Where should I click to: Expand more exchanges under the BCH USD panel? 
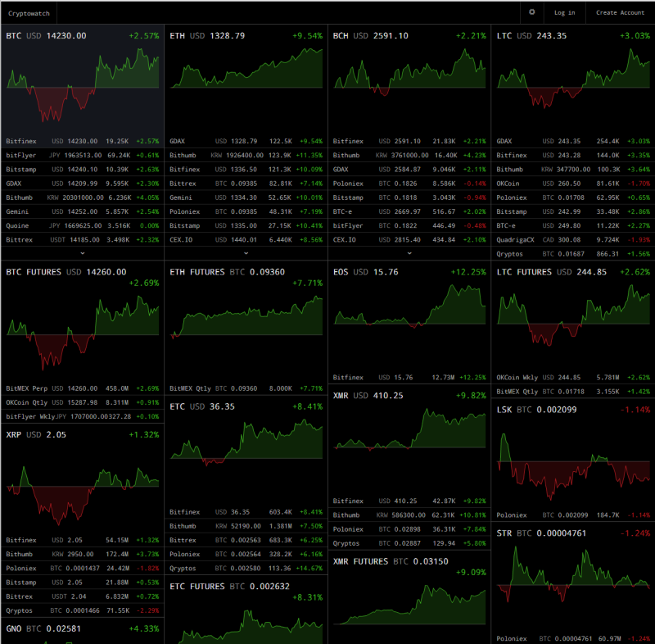409,253
